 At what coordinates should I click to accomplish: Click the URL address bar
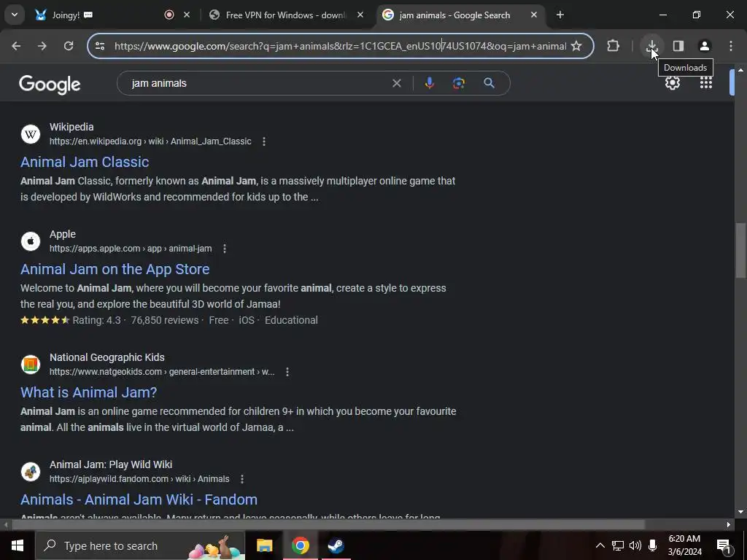coord(340,46)
